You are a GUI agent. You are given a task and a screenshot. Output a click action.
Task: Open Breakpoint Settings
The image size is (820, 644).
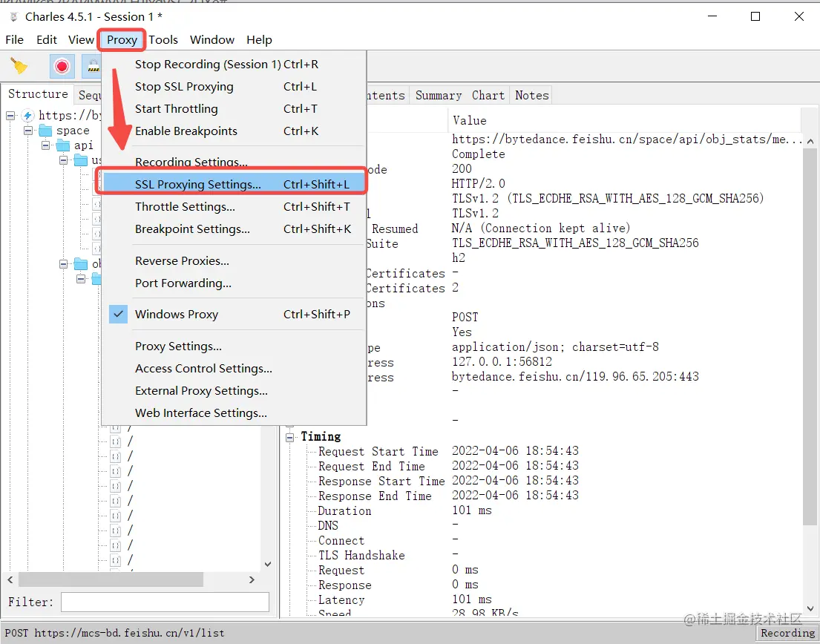pyautogui.click(x=234, y=229)
